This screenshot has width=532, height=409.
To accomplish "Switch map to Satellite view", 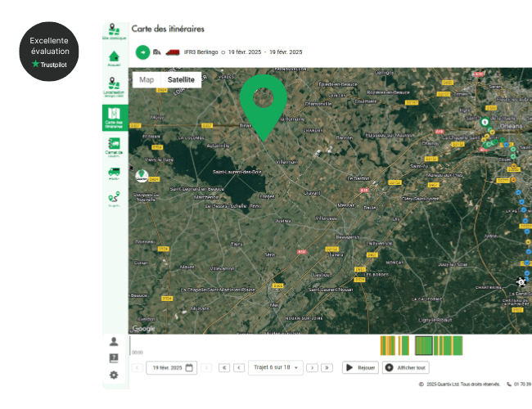I will 181,79.
